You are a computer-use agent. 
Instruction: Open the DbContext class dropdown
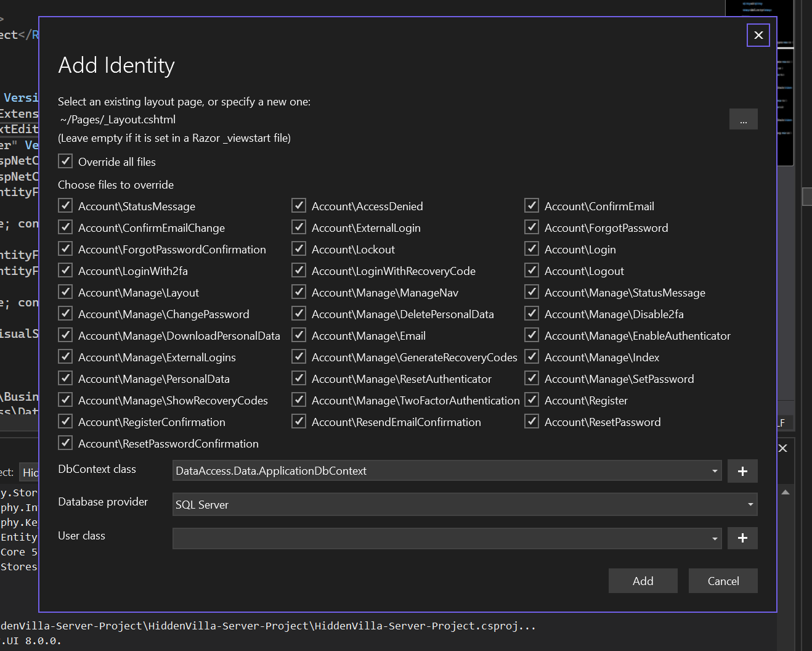pos(715,471)
